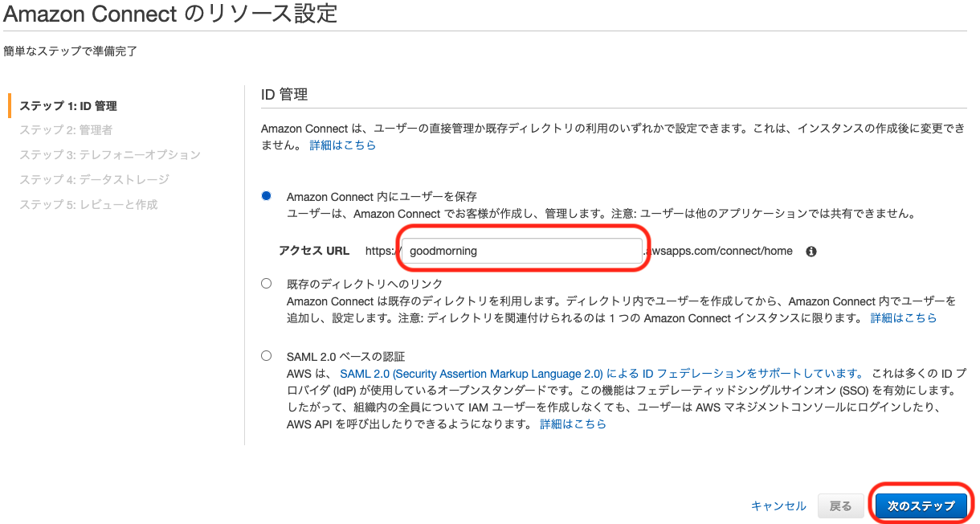Click the 次のステップ button
The height and width of the screenshot is (524, 980).
[920, 506]
